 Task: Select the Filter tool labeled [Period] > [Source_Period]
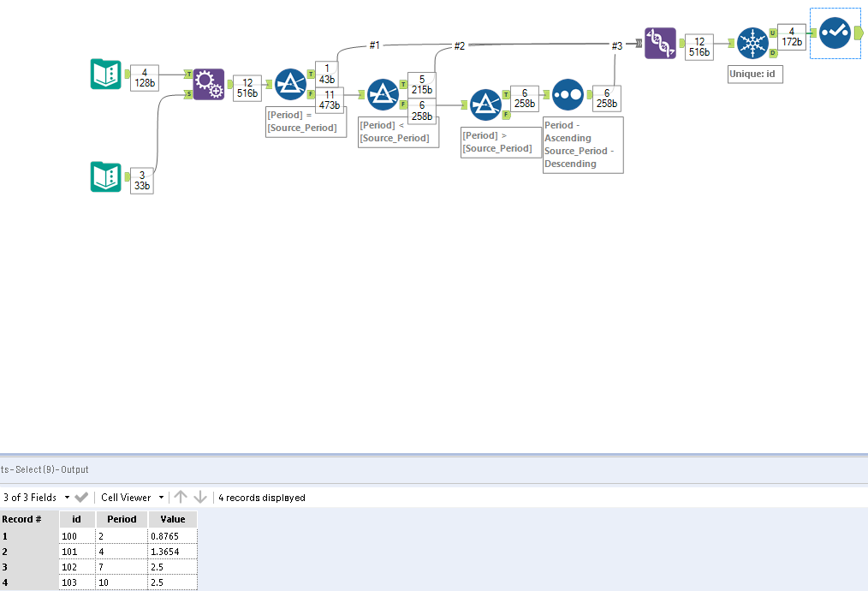click(485, 104)
